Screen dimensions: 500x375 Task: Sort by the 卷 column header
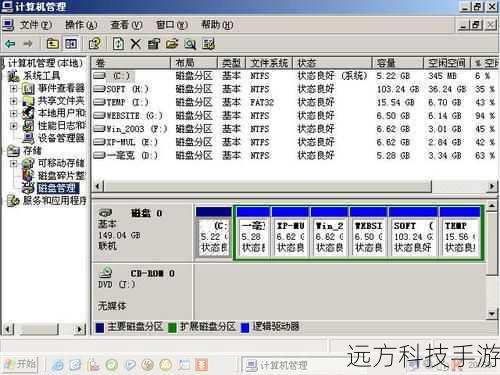pos(131,63)
